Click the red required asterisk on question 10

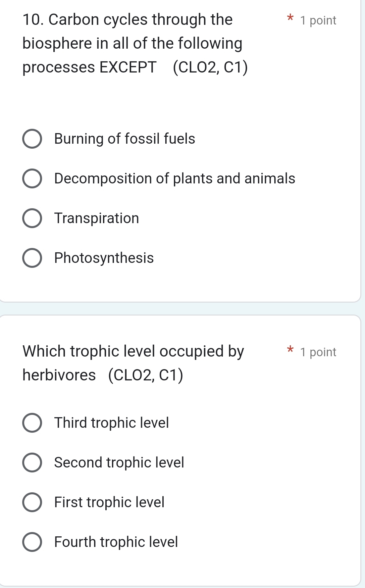(290, 18)
